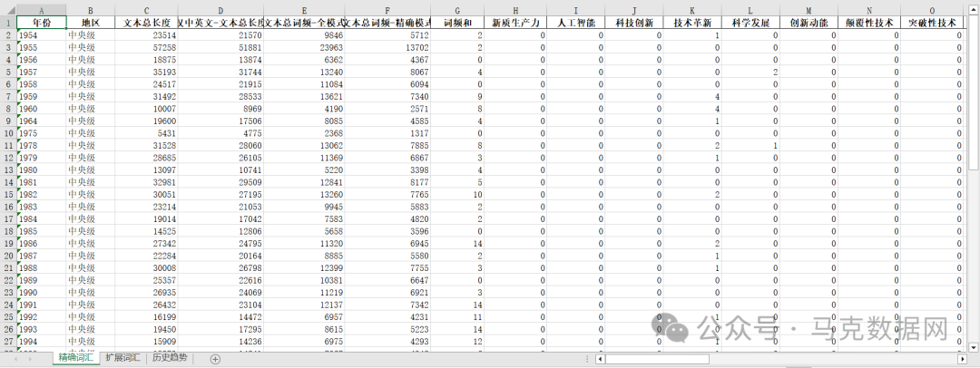Select the 词频和 cell in the 1982 row

click(x=457, y=194)
